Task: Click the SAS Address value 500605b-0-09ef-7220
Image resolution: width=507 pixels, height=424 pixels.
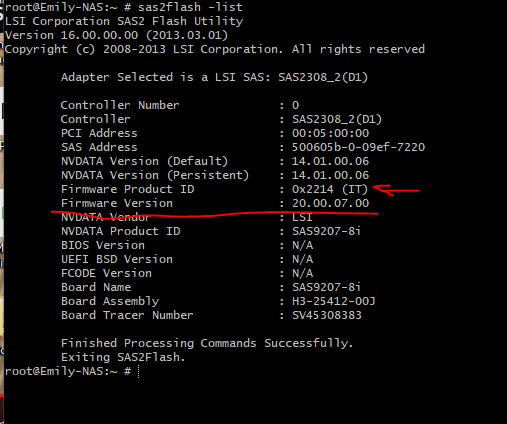Action: click(x=358, y=147)
